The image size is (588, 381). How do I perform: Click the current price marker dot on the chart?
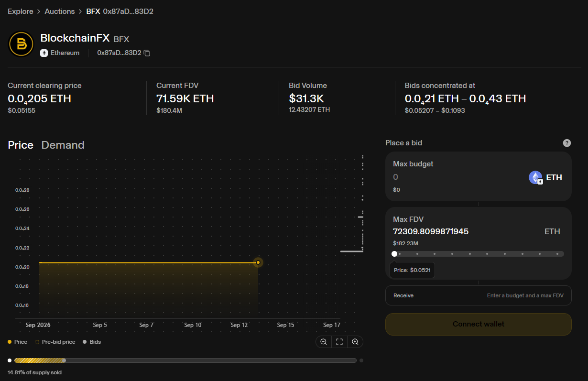click(258, 262)
